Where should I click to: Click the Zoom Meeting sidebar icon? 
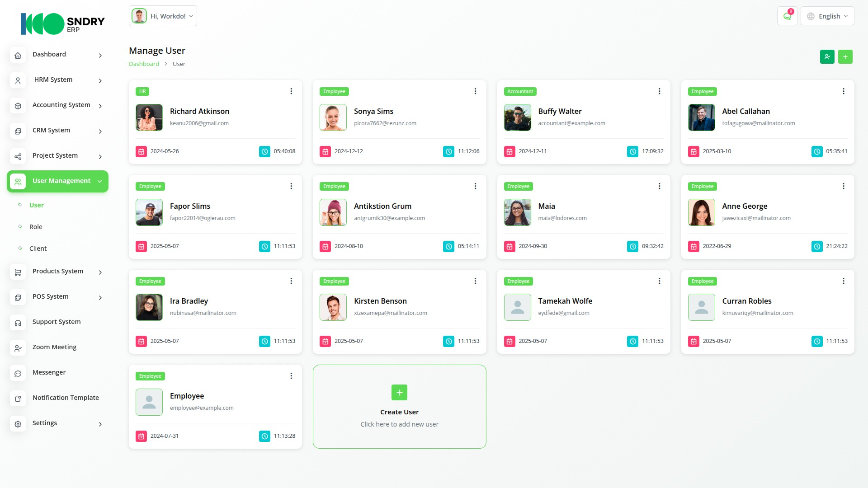(18, 347)
